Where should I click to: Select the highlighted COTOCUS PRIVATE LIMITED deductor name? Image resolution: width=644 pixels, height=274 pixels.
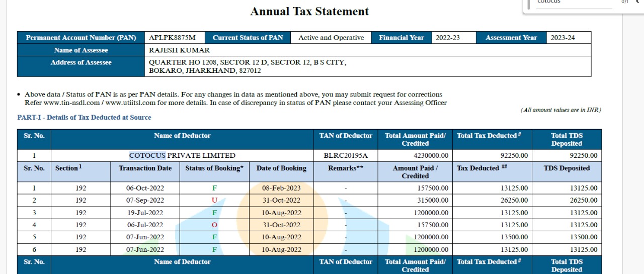(x=182, y=155)
